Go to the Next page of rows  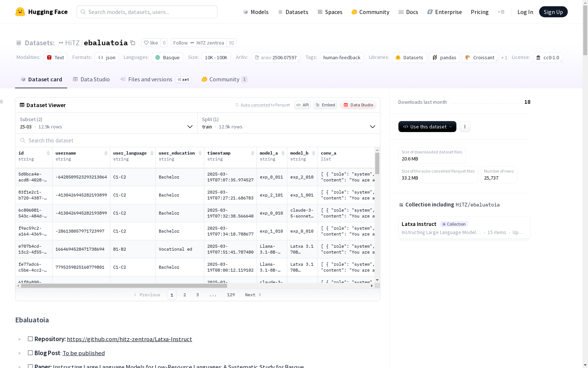coord(253,295)
